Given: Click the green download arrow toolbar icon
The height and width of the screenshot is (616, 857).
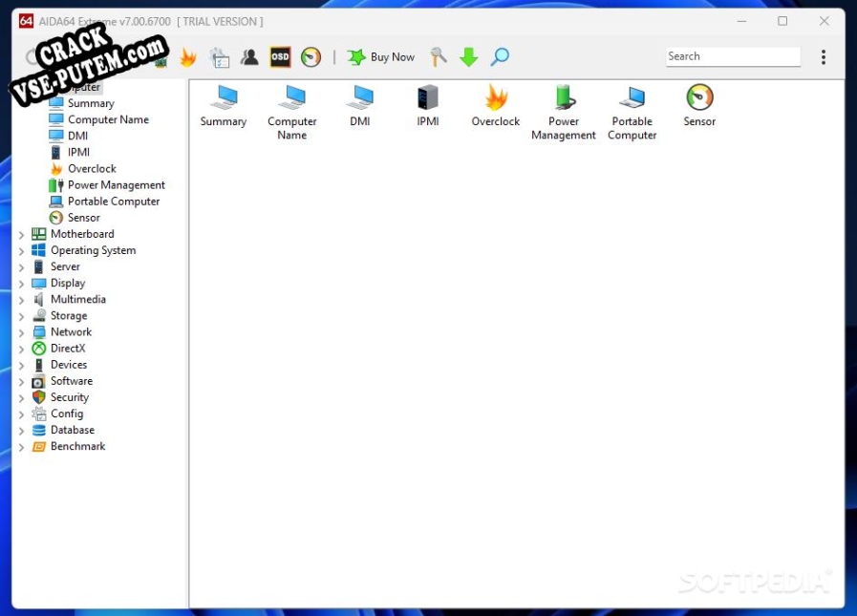Looking at the screenshot, I should tap(468, 57).
